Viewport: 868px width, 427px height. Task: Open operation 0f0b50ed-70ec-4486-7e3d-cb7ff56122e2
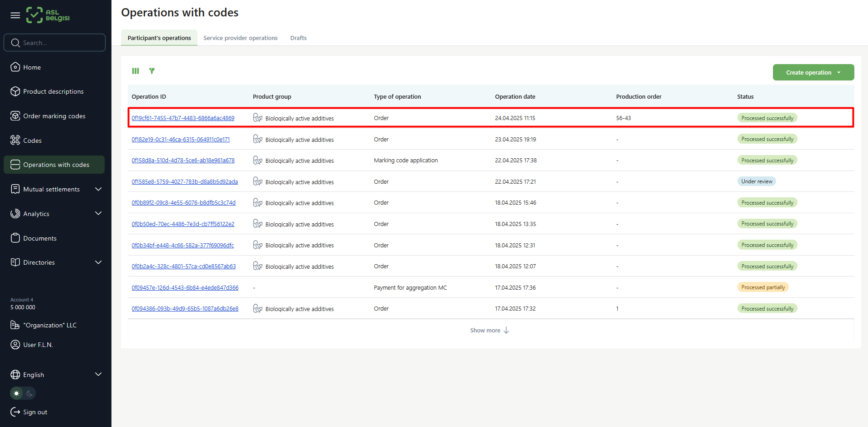click(x=183, y=224)
